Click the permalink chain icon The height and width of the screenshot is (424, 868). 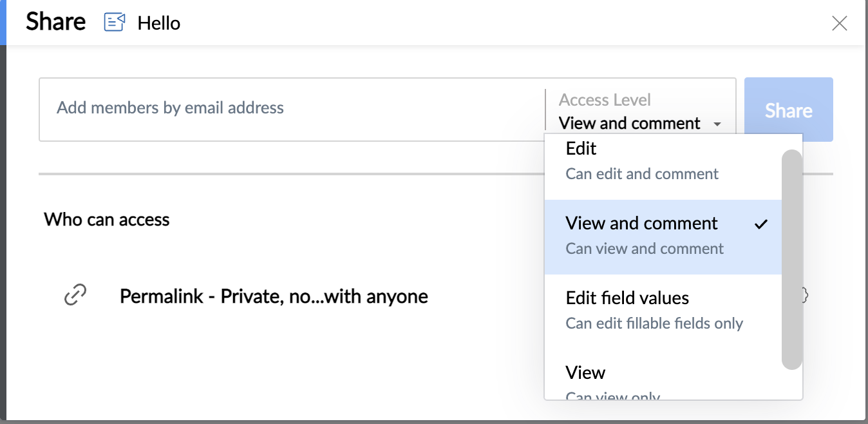(x=75, y=296)
